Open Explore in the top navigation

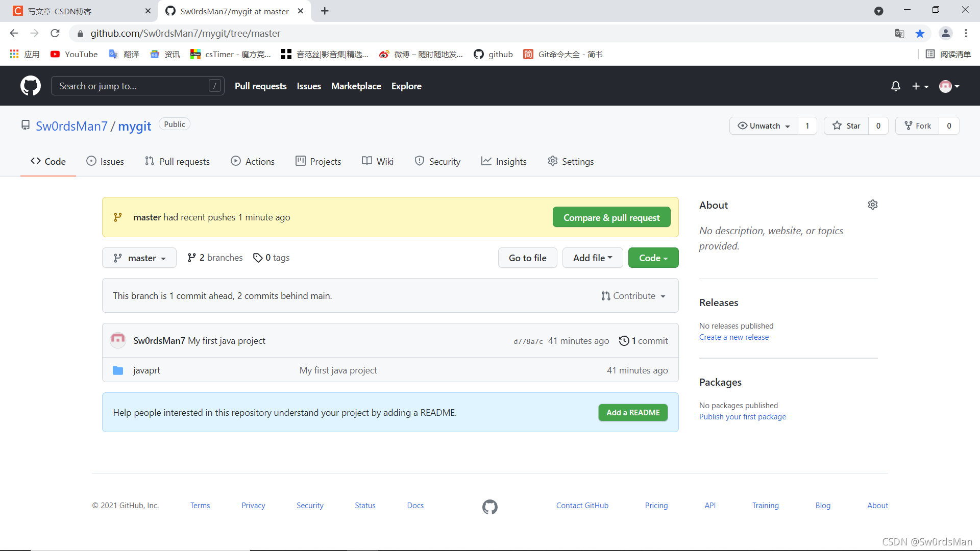point(406,86)
